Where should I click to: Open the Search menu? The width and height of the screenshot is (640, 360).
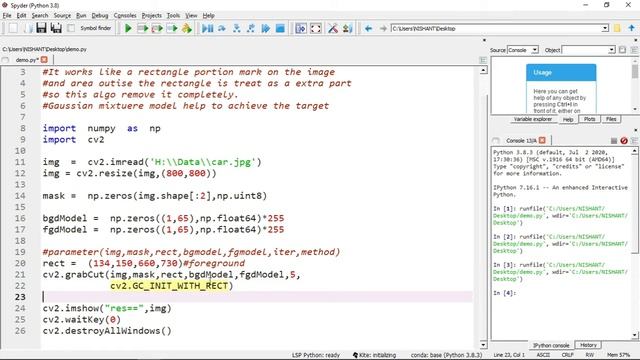(x=40, y=16)
